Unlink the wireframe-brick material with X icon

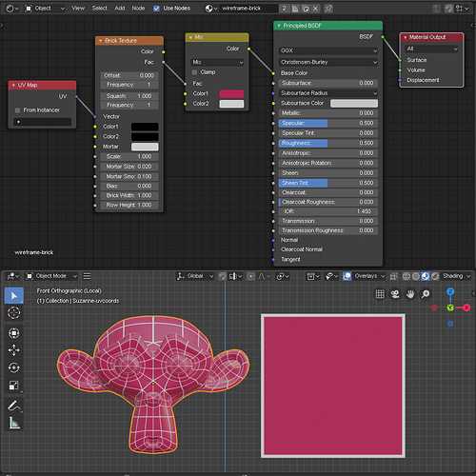tap(315, 9)
